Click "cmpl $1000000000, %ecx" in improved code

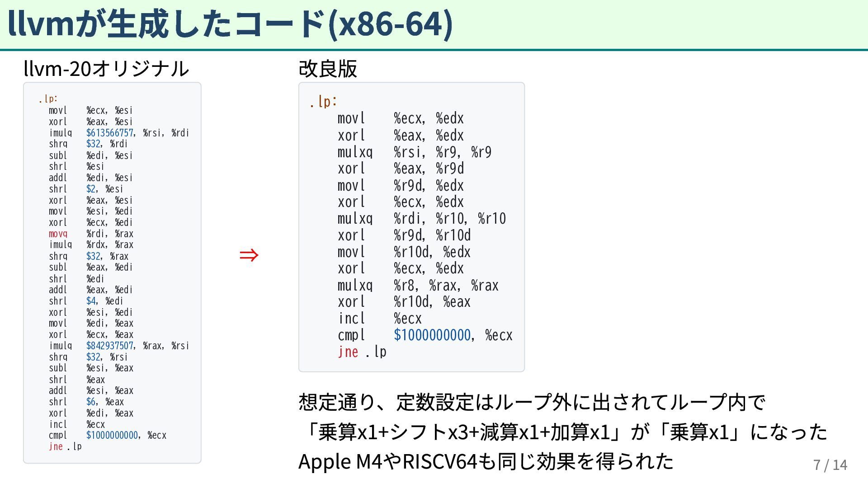pyautogui.click(x=425, y=335)
